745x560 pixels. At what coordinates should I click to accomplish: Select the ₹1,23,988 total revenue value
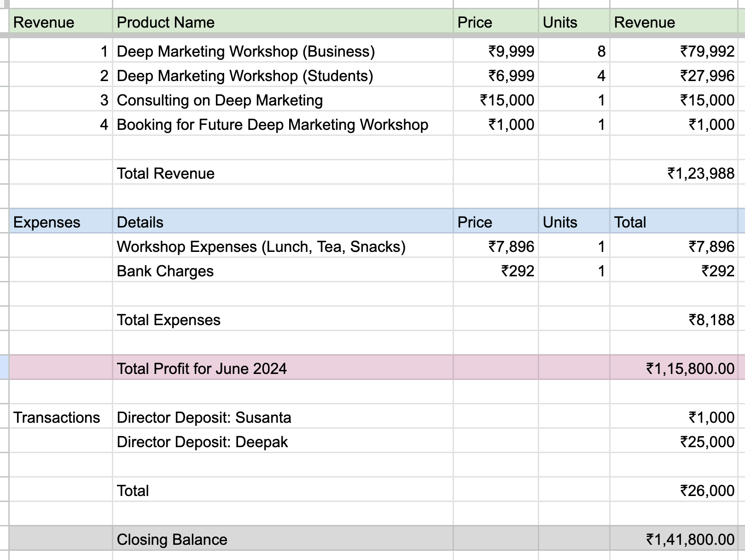pos(674,173)
